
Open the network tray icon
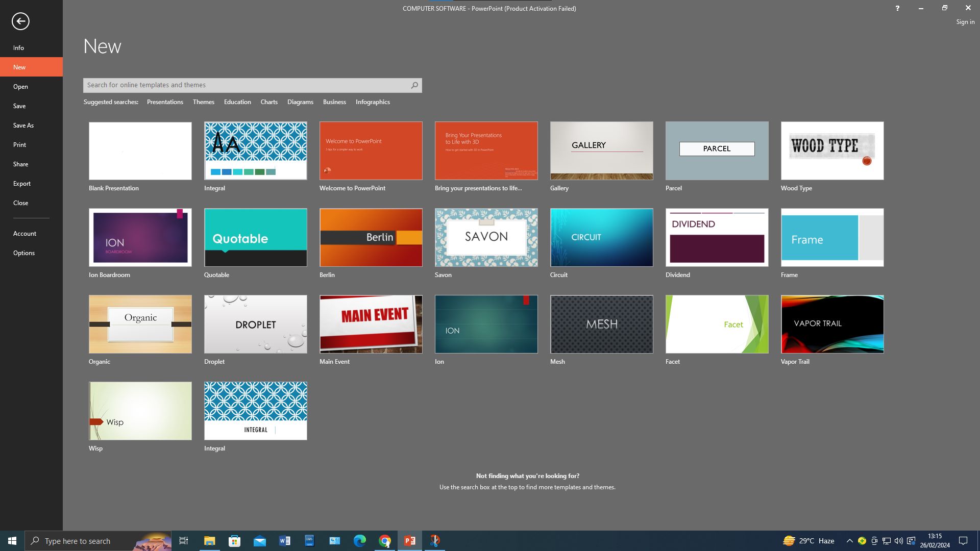[x=887, y=541]
